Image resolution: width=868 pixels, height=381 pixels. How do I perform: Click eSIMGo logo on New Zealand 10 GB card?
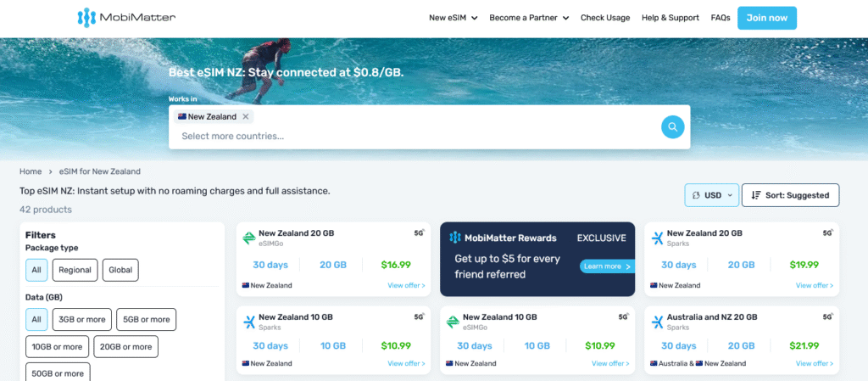[453, 322]
